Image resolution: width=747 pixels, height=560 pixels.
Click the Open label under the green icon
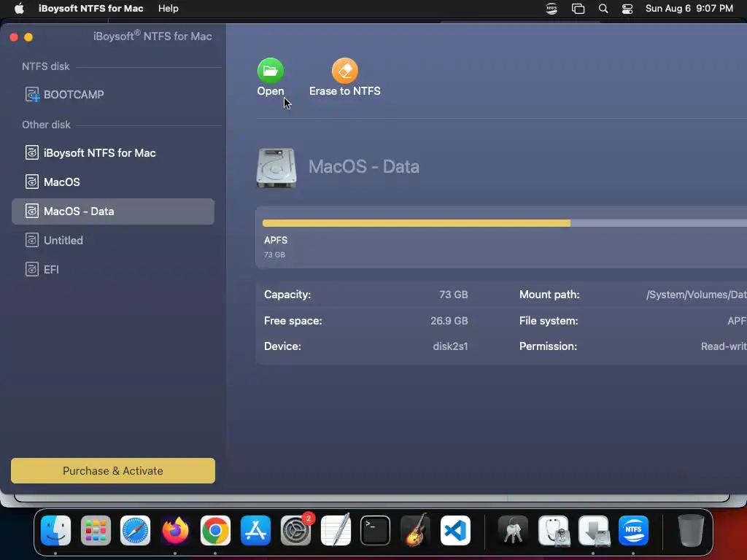coord(271,91)
